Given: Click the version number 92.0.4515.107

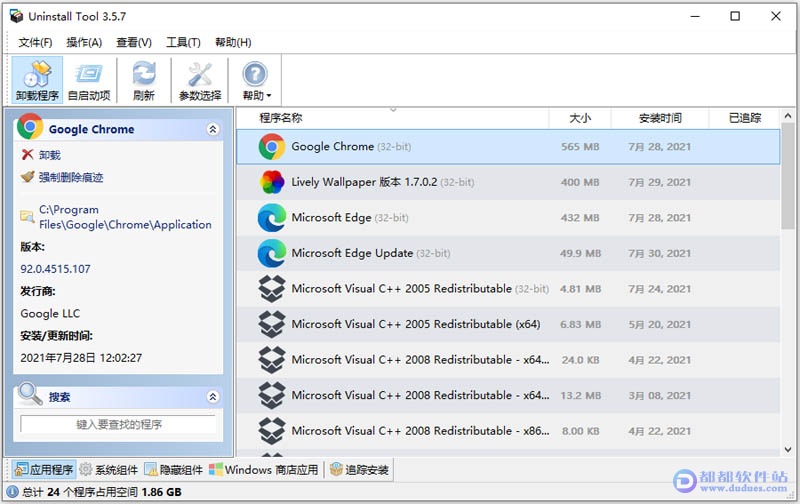Looking at the screenshot, I should pos(55,269).
